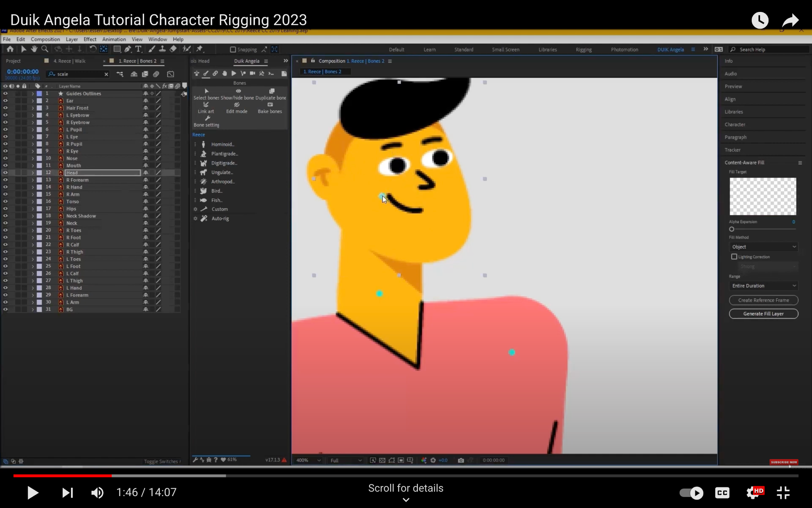Expand the Head layer properties
The height and width of the screenshot is (508, 812).
point(33,173)
